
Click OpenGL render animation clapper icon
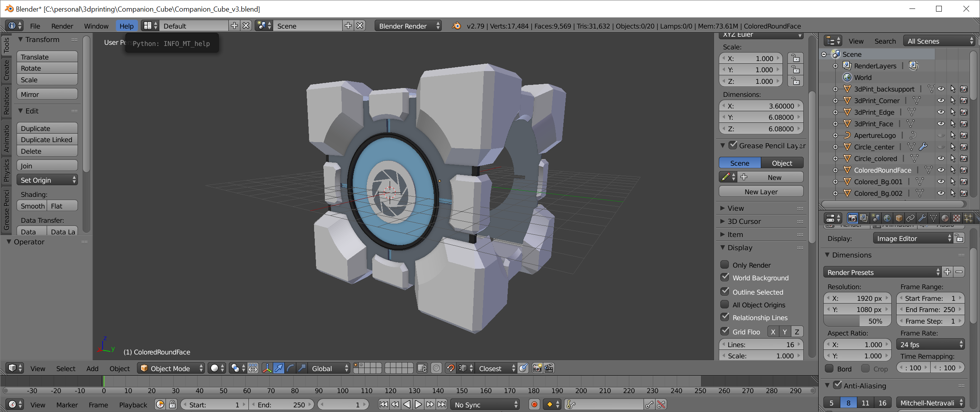[549, 368]
